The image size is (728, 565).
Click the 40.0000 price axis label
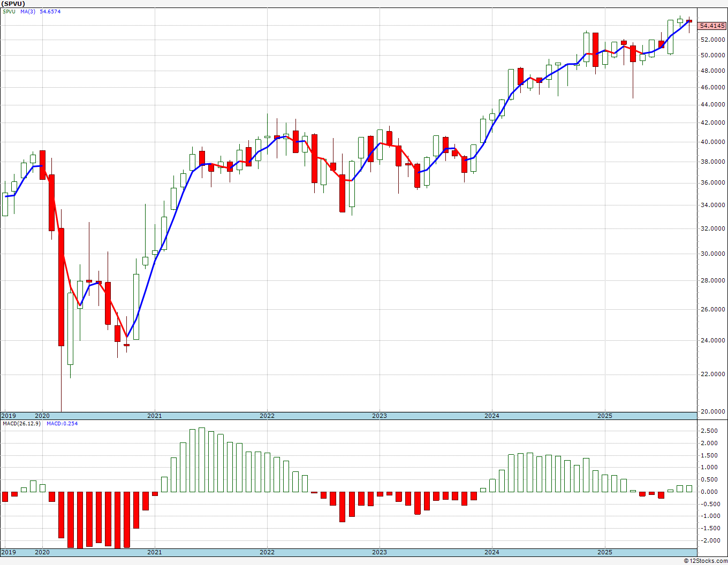pos(712,142)
